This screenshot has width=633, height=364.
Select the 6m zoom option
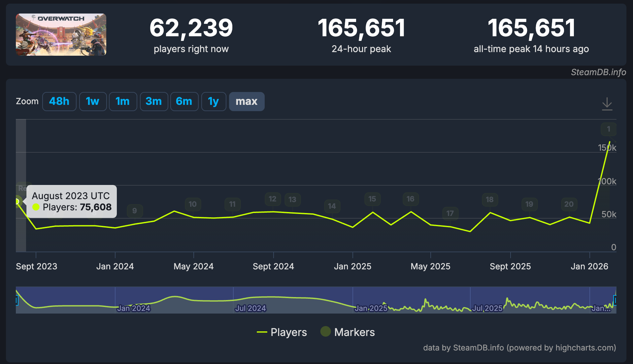pos(184,102)
